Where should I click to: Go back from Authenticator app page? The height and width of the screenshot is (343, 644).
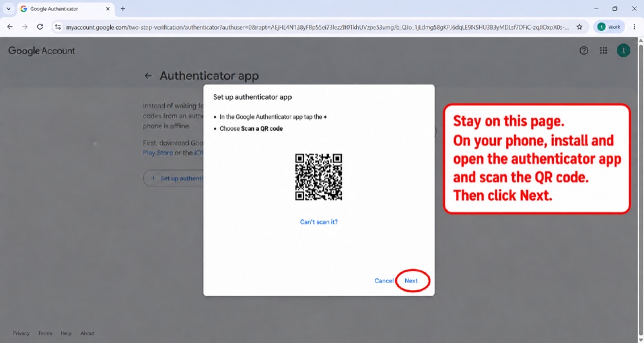coord(148,75)
